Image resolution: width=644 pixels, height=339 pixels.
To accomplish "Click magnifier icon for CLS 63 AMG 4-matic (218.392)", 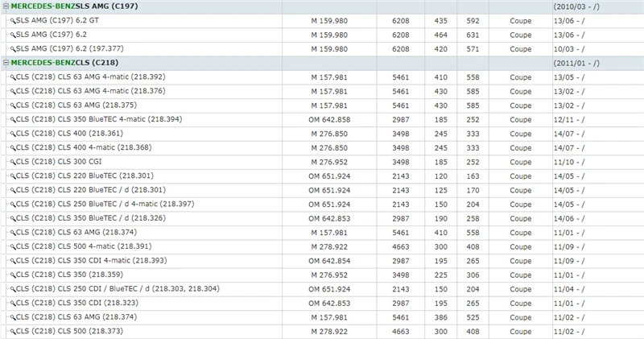I will pos(13,77).
